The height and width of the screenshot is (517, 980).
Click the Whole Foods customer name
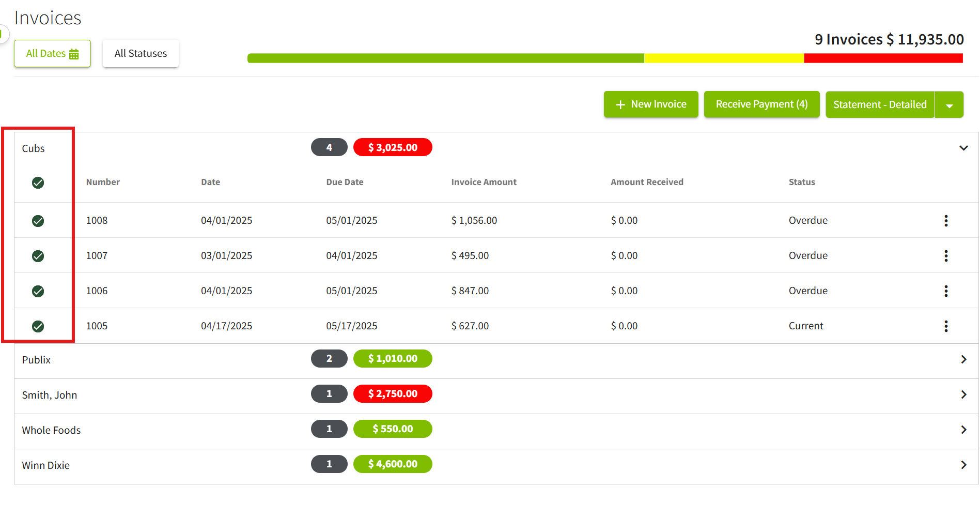(x=51, y=430)
